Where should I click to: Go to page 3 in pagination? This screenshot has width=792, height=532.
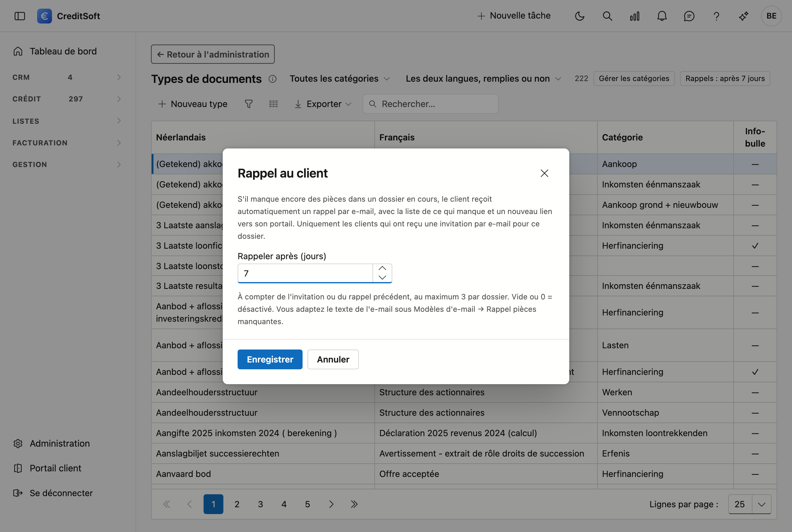260,504
